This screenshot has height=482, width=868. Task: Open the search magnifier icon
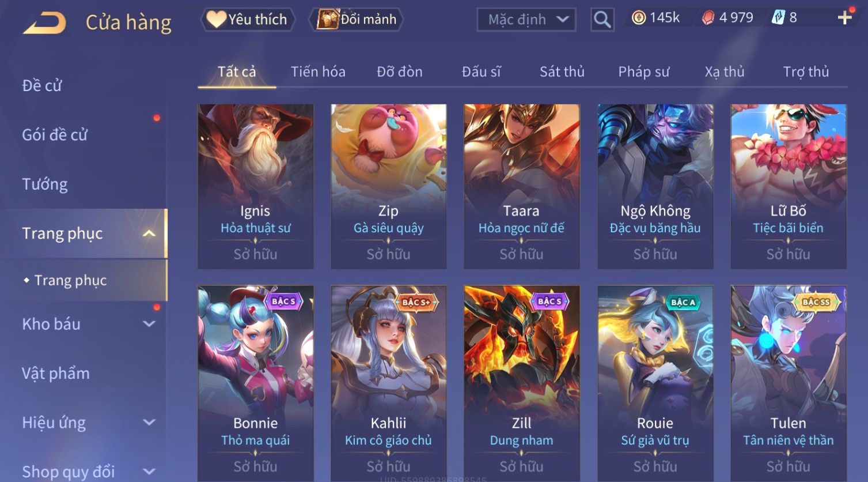tap(602, 20)
